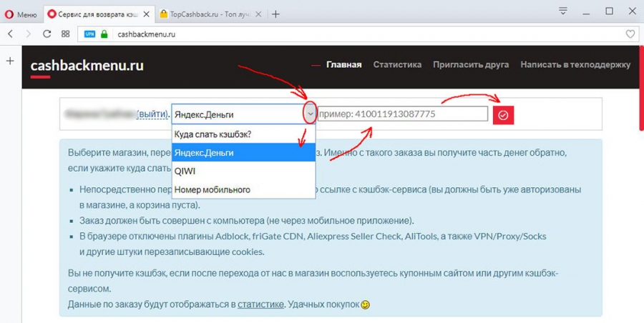This screenshot has height=323, width=644.
Task: Click the text 'Удачных покупок'
Action: click(323, 304)
